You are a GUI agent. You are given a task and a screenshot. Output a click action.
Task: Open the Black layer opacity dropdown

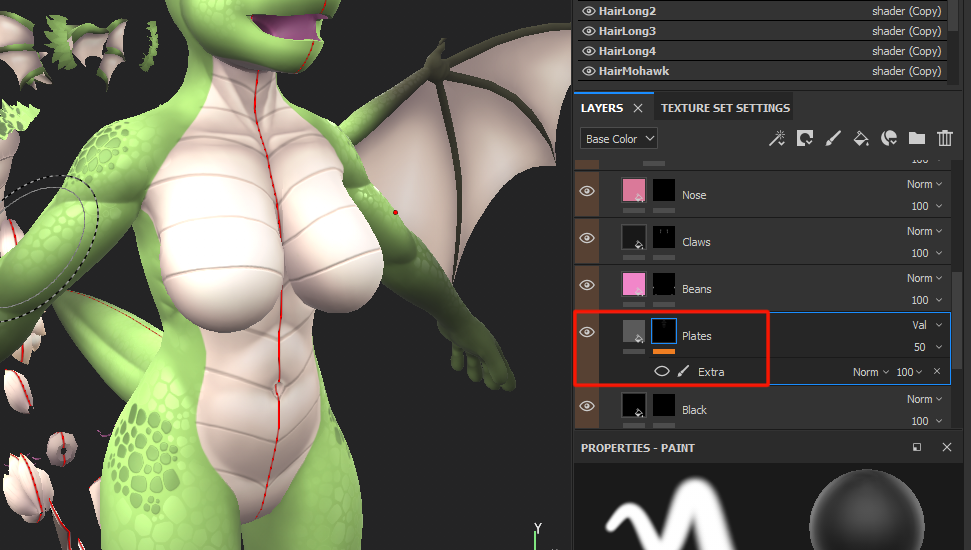pyautogui.click(x=927, y=421)
